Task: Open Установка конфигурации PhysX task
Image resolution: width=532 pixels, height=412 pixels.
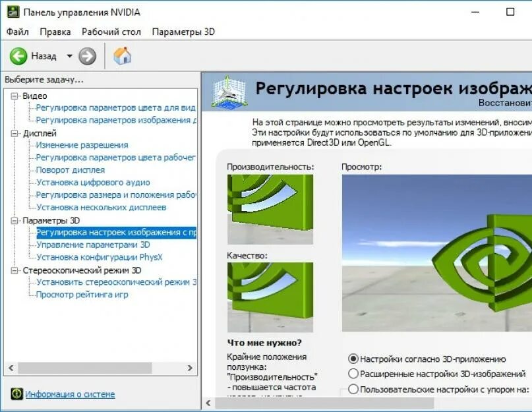Action: click(x=100, y=257)
